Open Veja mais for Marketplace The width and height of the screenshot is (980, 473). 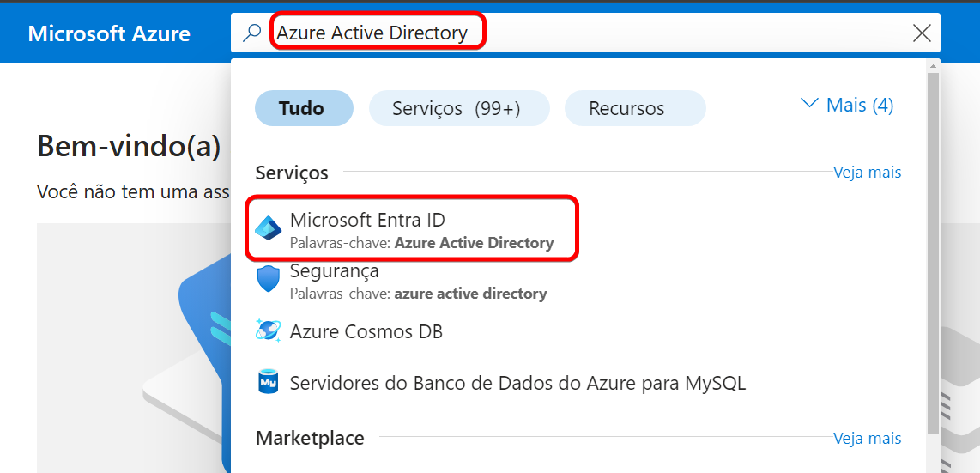pos(867,439)
